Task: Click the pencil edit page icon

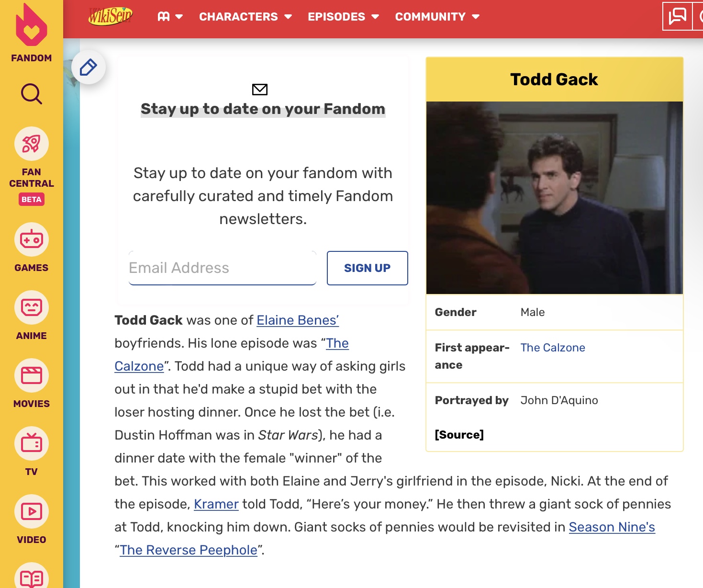Action: click(x=89, y=67)
